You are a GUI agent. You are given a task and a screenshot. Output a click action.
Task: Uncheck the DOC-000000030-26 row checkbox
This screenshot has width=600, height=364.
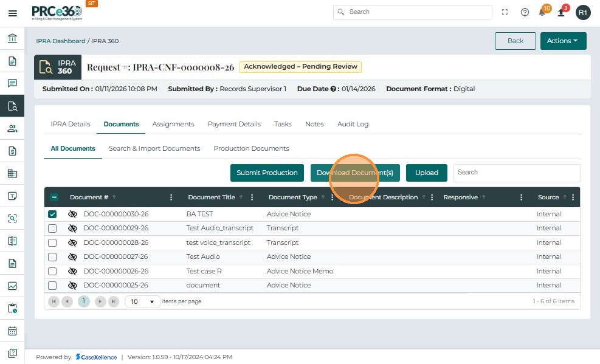point(53,215)
